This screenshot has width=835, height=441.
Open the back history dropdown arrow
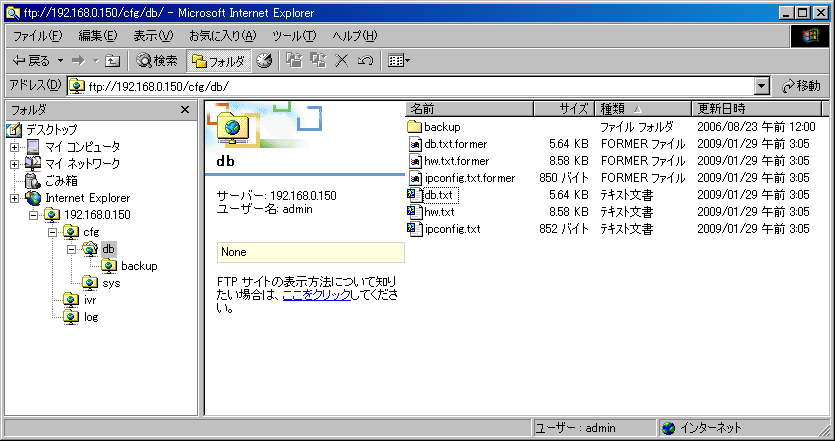tap(60, 61)
